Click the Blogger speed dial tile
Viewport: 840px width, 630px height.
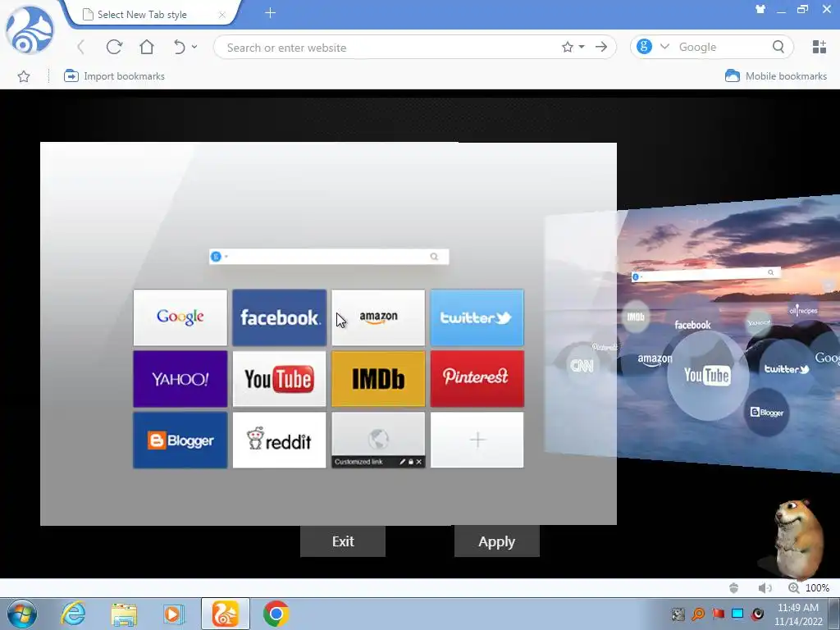tap(180, 441)
